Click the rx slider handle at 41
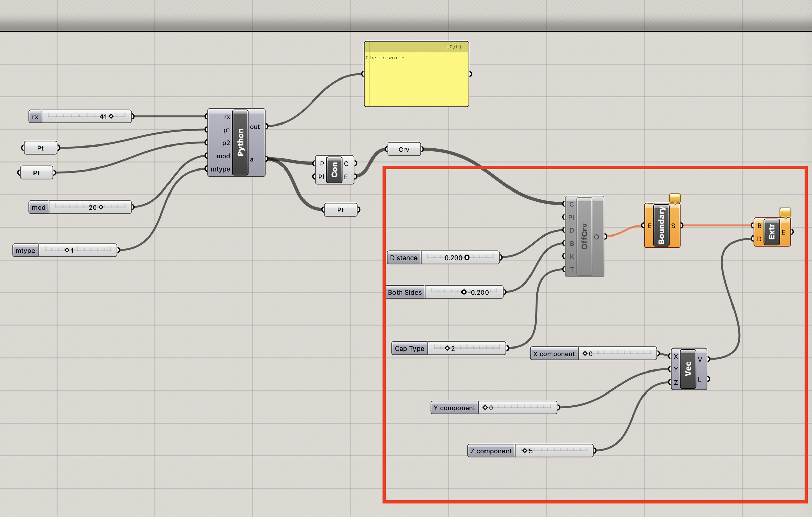The image size is (812, 517). coord(111,116)
